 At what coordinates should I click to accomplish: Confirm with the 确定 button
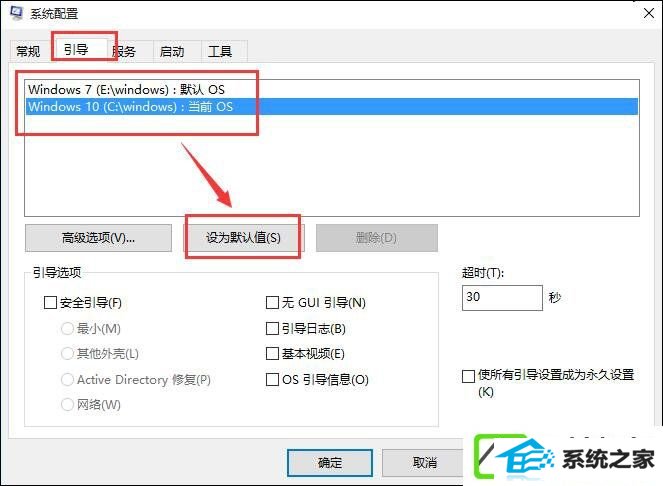coord(330,463)
